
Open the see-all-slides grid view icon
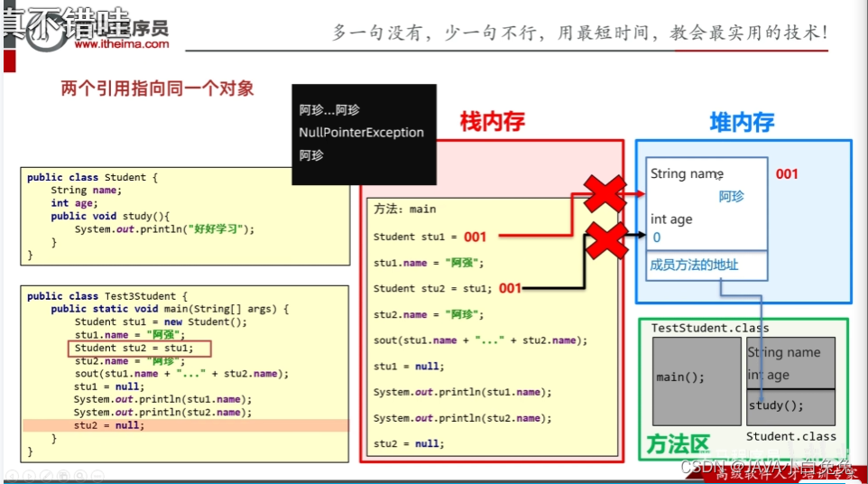coord(63,475)
